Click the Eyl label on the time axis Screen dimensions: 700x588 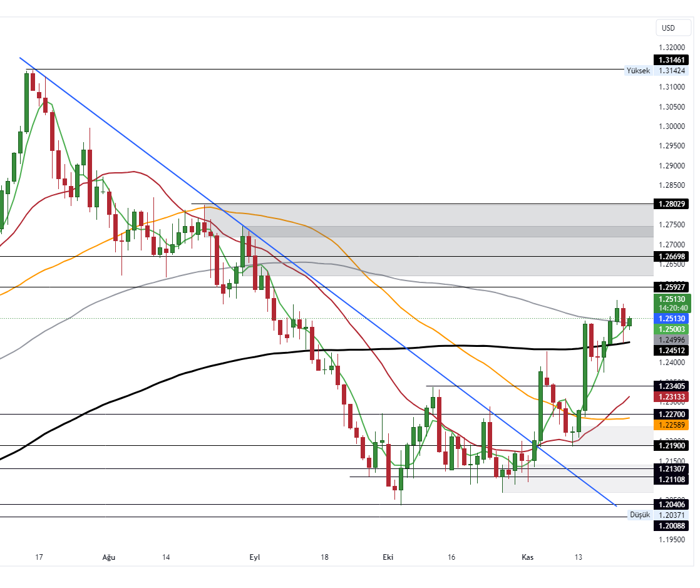(x=254, y=556)
